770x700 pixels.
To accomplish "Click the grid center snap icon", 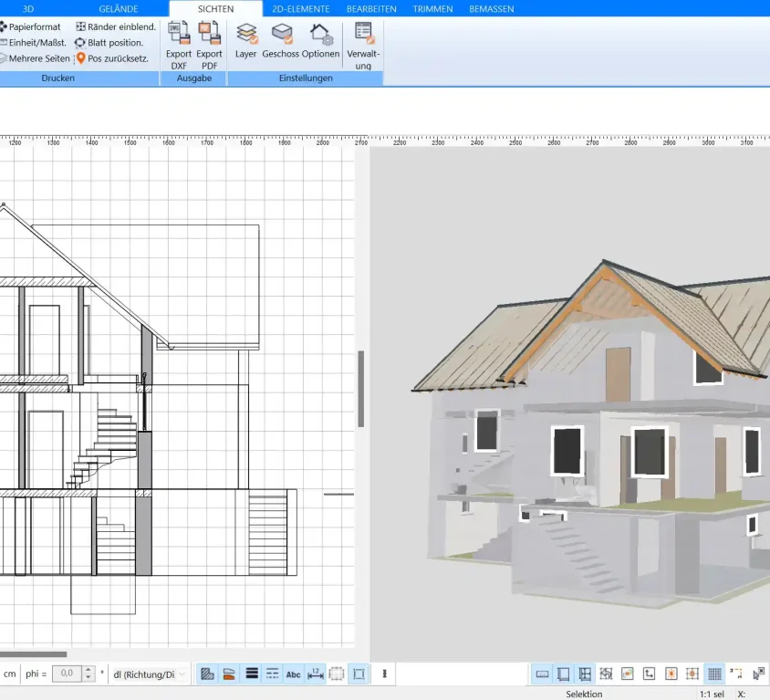I will pos(692,674).
